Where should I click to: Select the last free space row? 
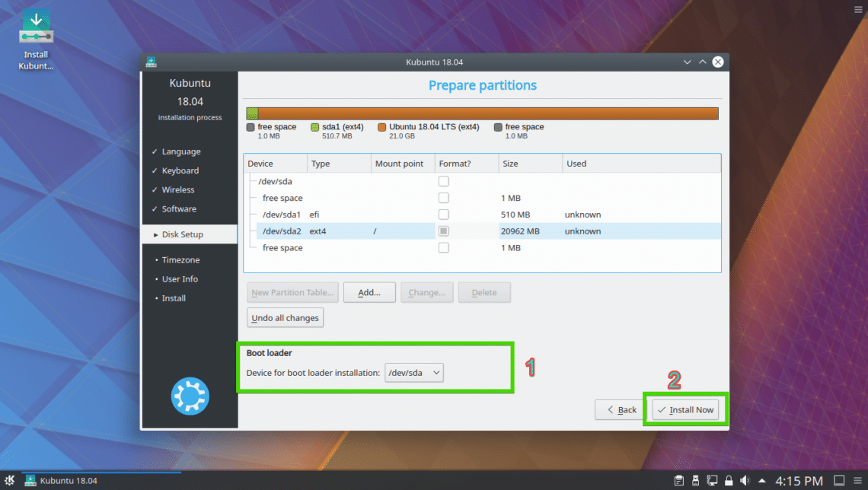[482, 248]
